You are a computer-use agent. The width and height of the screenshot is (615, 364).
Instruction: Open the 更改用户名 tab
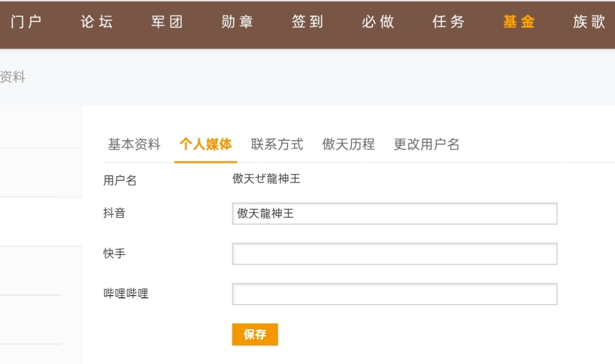tap(426, 144)
